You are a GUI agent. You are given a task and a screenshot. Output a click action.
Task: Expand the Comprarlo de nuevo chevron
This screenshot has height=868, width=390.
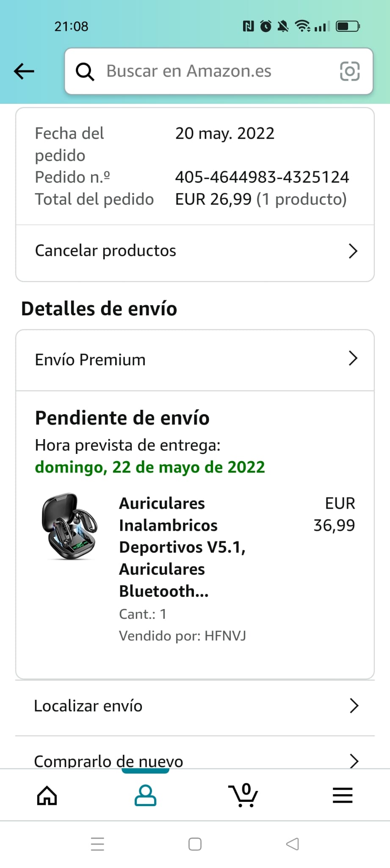tap(354, 761)
